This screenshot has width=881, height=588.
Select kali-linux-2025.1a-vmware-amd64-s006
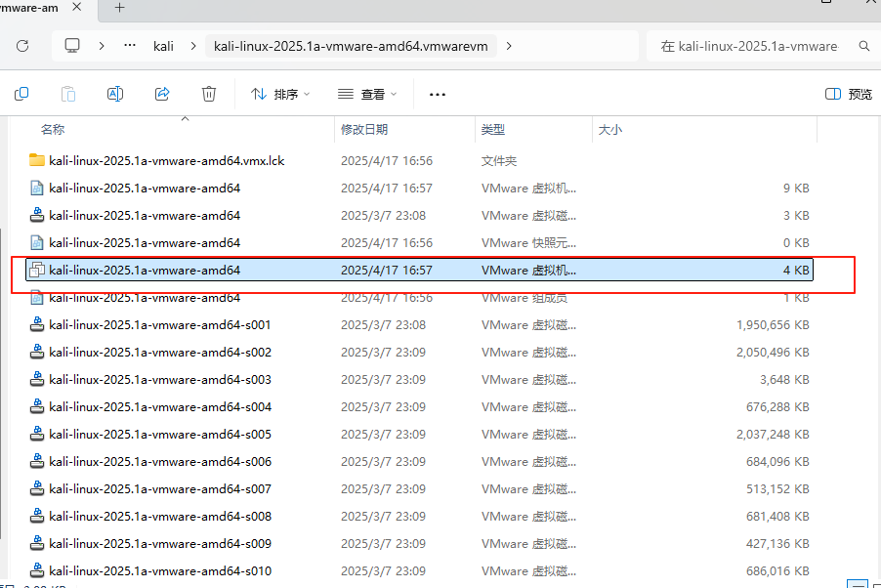419,462
